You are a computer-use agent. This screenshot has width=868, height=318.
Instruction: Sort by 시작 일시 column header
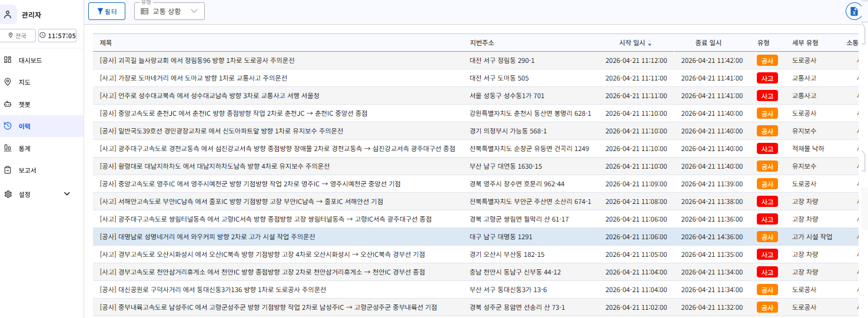tap(635, 43)
